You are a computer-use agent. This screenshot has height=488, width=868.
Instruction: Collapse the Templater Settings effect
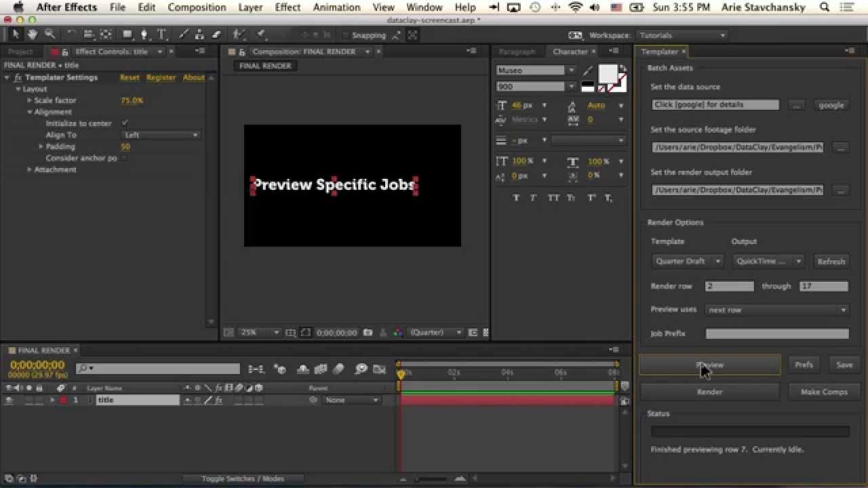click(x=7, y=77)
